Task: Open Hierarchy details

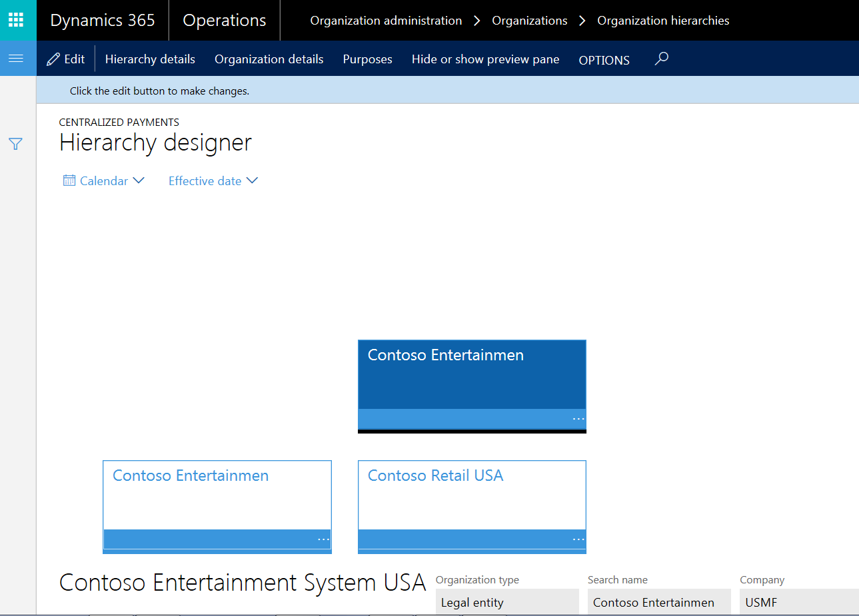Action: [x=150, y=59]
